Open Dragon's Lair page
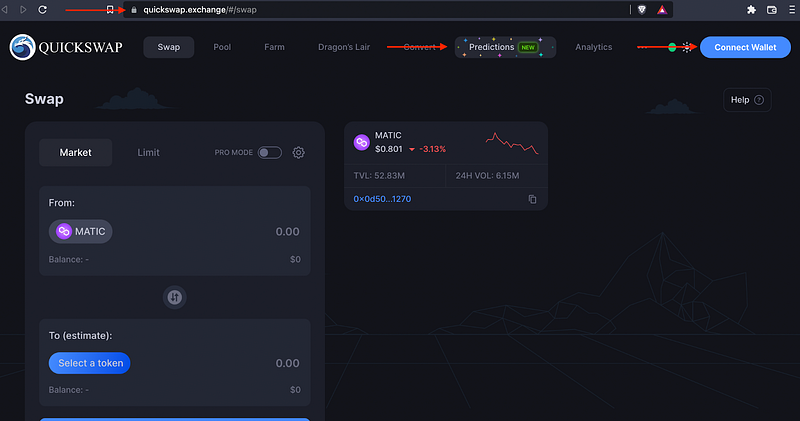Viewport: 800px width, 421px height. click(x=344, y=47)
